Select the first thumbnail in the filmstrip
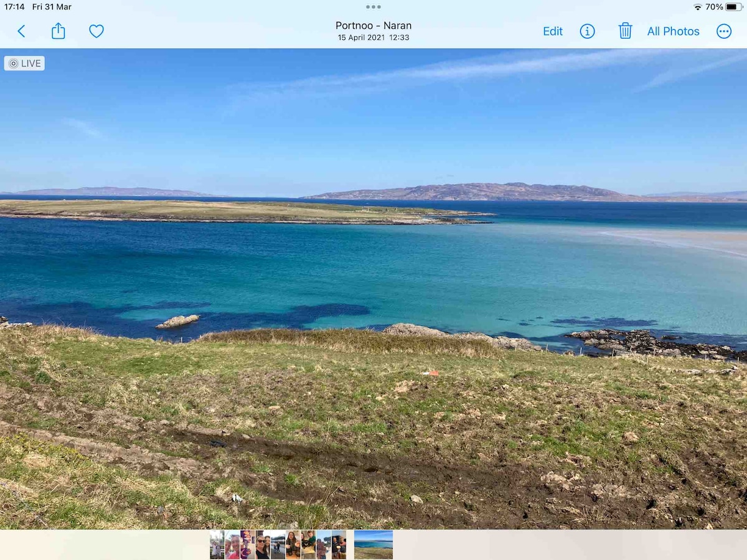The width and height of the screenshot is (747, 560). [x=217, y=544]
